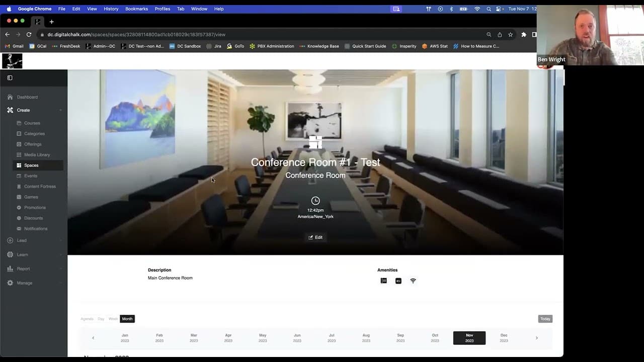Expand the Lead section
This screenshot has height=362, width=644.
pyautogui.click(x=34, y=240)
